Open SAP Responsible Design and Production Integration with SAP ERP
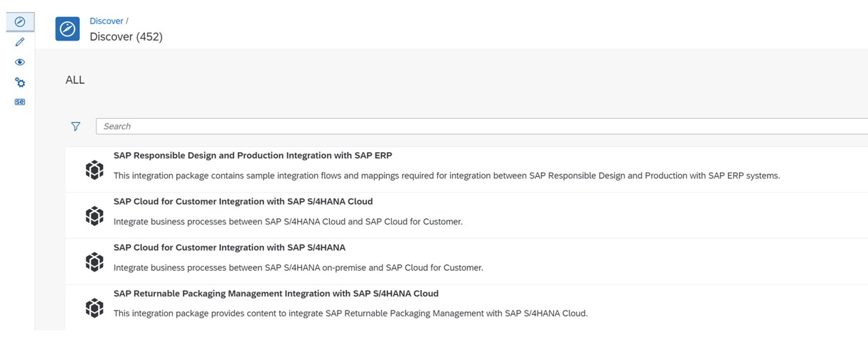Image resolution: width=868 pixels, height=339 pixels. [x=252, y=155]
